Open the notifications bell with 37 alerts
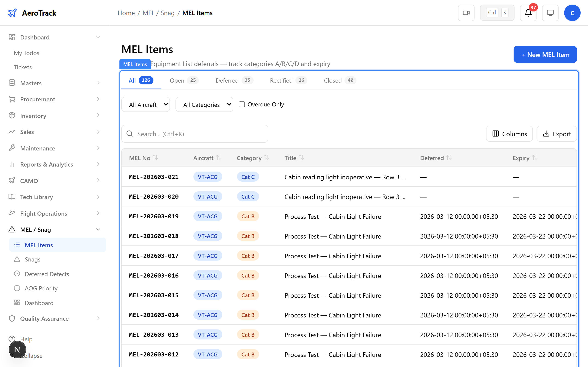This screenshot has width=588, height=367. [x=528, y=13]
